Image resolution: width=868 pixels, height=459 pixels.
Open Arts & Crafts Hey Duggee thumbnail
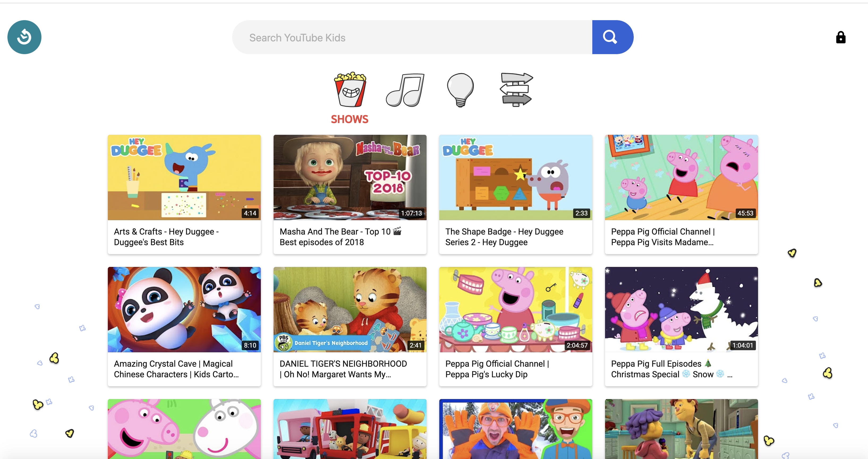184,177
